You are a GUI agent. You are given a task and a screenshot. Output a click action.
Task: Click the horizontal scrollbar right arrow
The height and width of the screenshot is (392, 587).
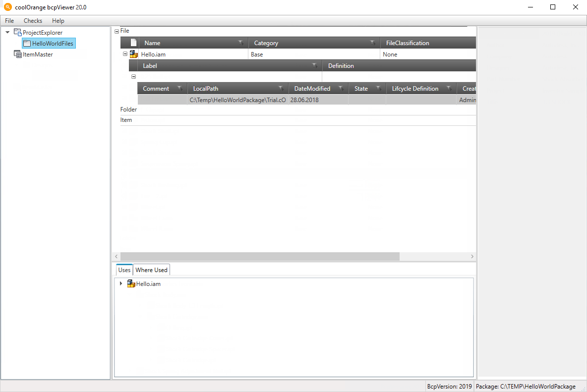(x=472, y=257)
